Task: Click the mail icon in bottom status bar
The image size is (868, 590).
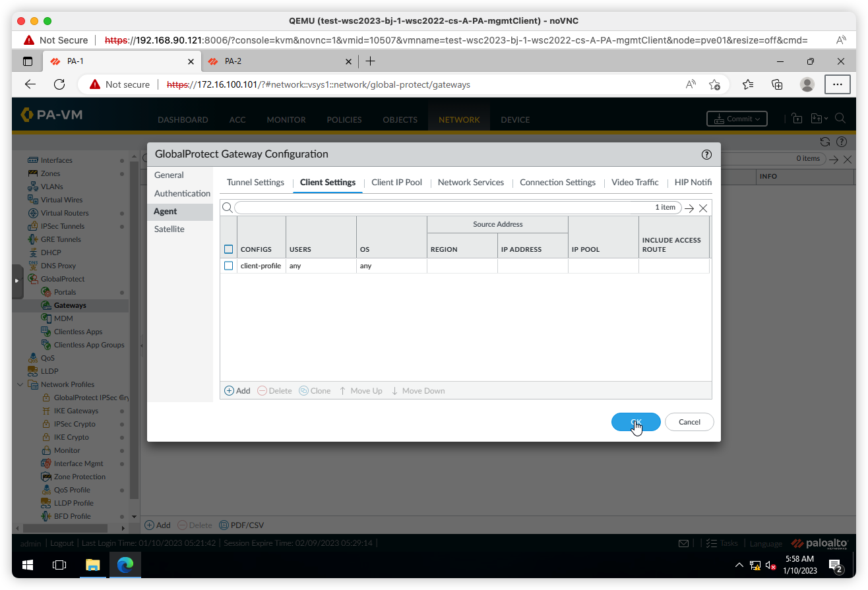Action: click(683, 544)
